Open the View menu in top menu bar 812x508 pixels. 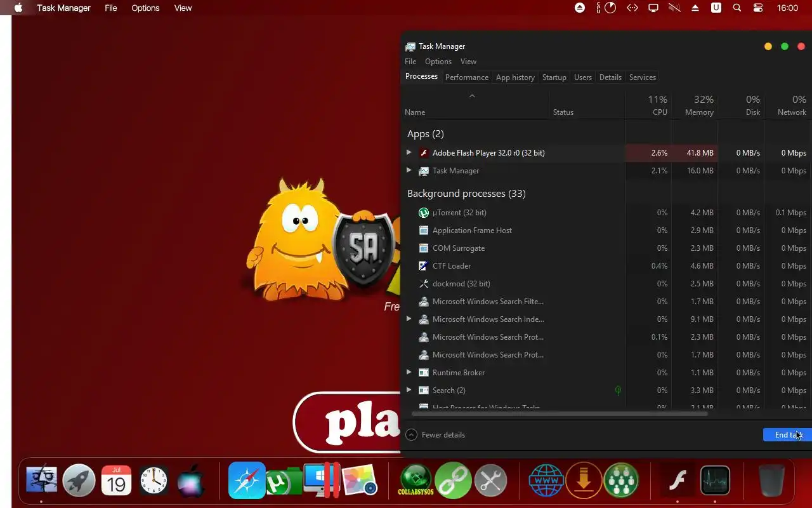tap(183, 8)
